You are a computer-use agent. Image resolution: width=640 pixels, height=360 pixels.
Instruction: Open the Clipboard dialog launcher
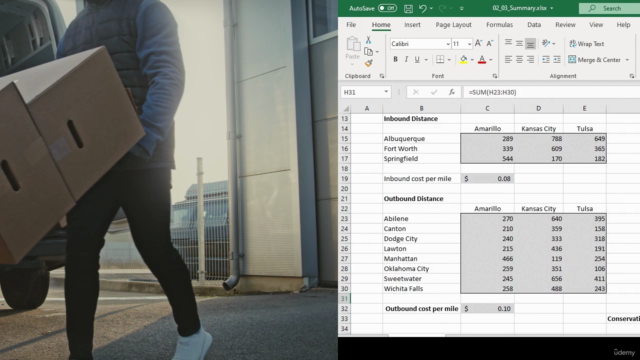382,76
